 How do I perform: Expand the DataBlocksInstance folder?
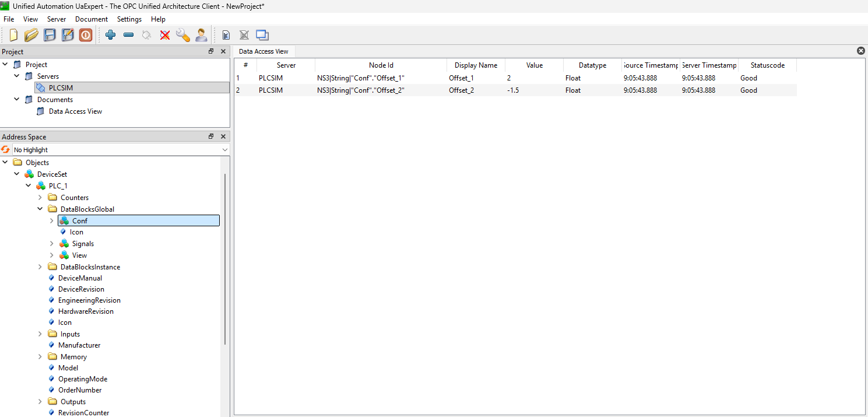pos(40,267)
